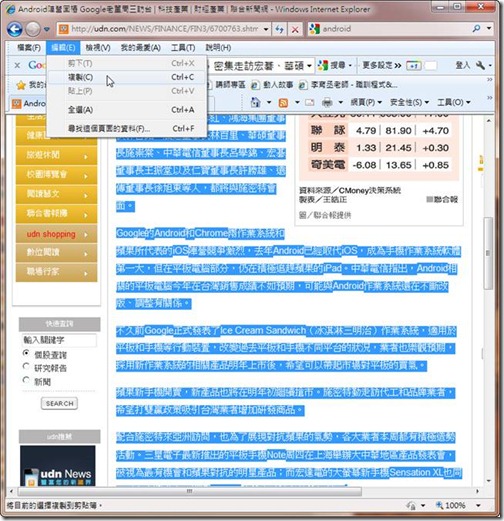The image size is (504, 521).
Task: Open the 檢視(V) menu
Action: click(98, 48)
